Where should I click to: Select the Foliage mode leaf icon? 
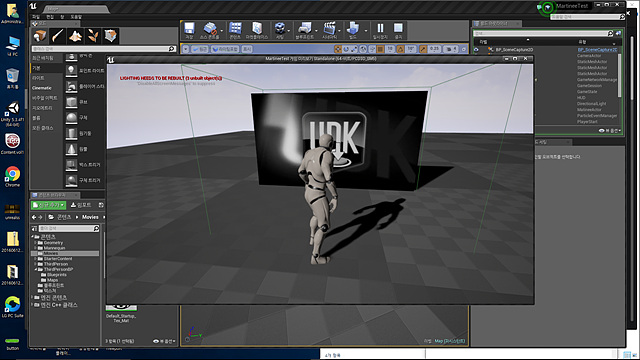pos(93,36)
